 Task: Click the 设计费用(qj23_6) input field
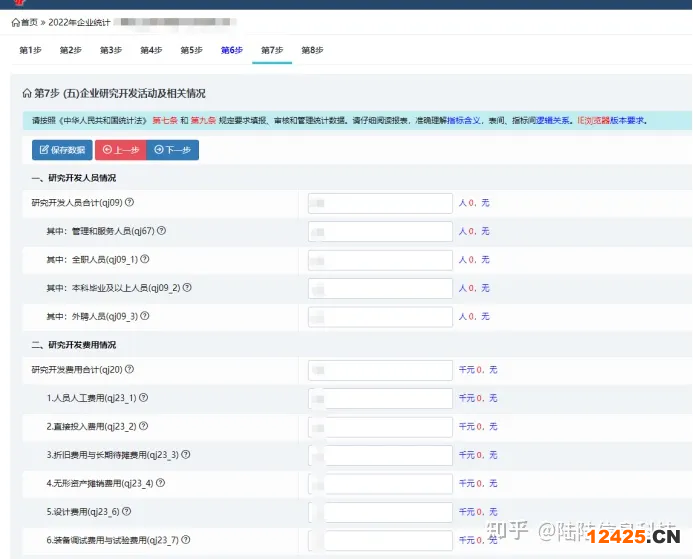[x=380, y=512]
